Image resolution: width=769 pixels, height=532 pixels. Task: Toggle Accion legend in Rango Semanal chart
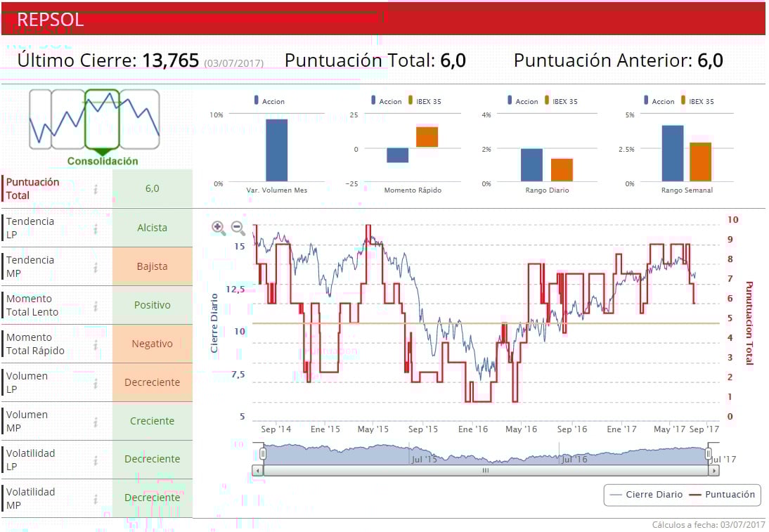pos(659,101)
